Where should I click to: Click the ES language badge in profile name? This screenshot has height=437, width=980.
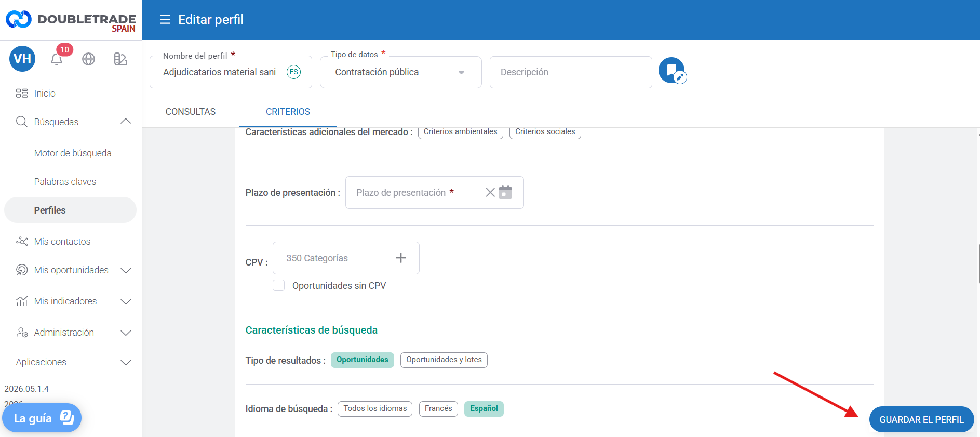(x=294, y=72)
